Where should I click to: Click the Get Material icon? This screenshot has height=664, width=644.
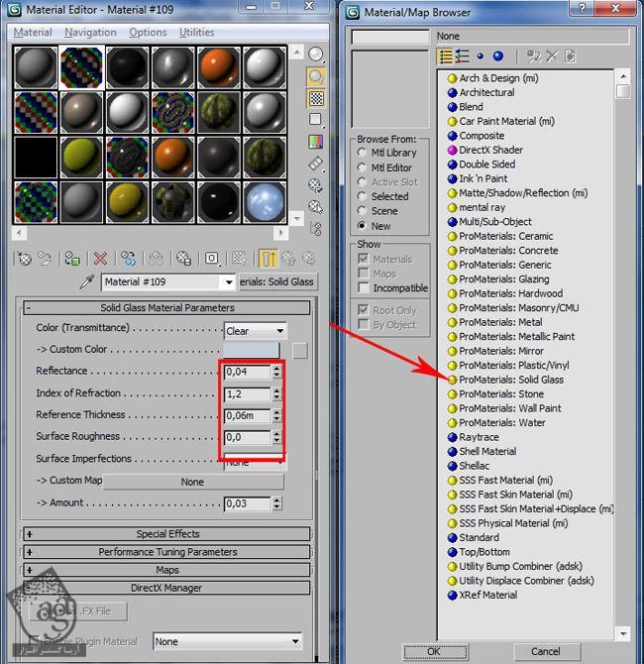tap(24, 259)
